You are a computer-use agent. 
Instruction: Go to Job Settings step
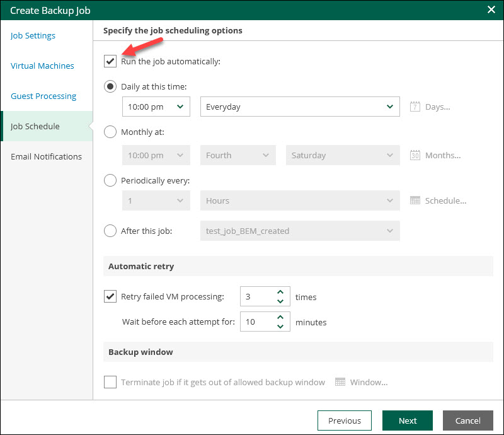(33, 35)
